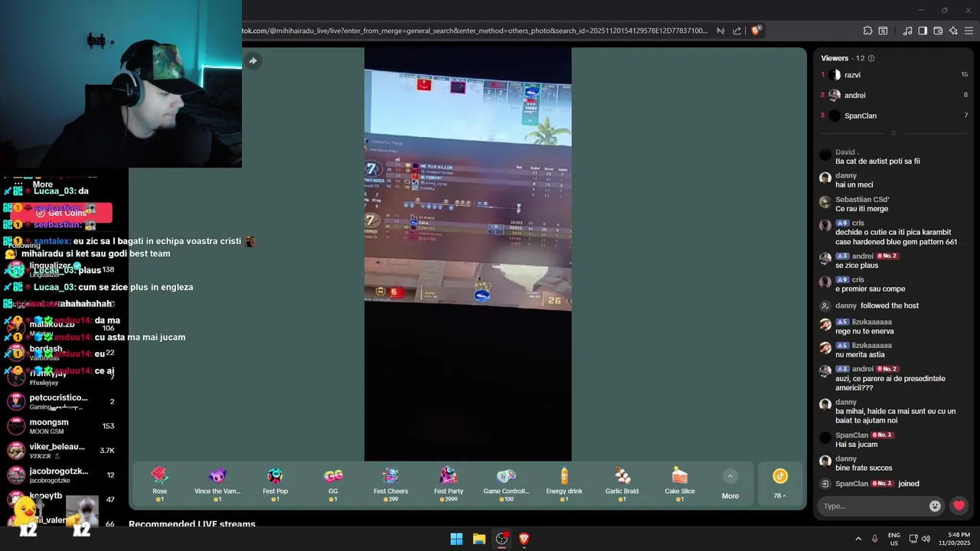
Task: Send the Energy drink gift
Action: [x=564, y=484]
